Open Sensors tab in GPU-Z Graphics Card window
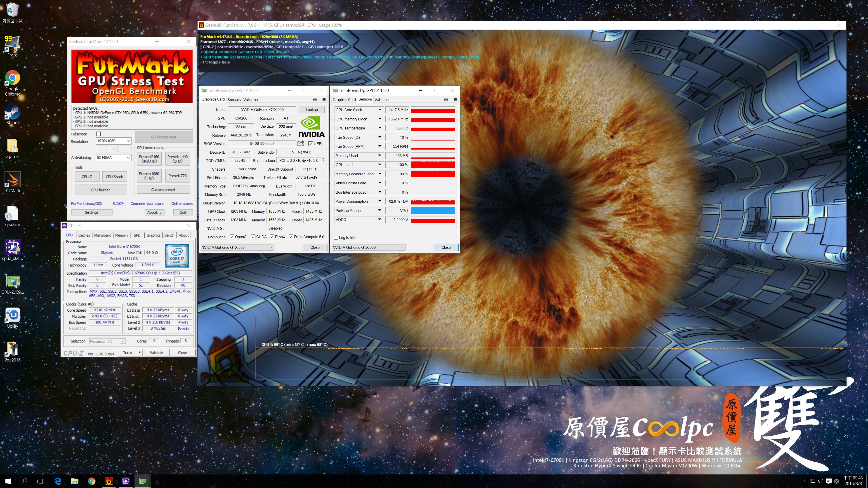 point(234,100)
